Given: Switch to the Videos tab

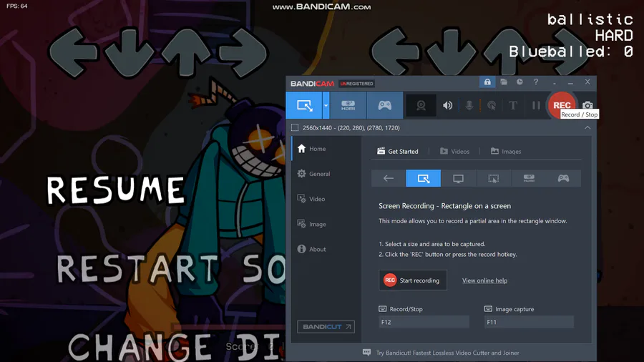Looking at the screenshot, I should click(454, 151).
